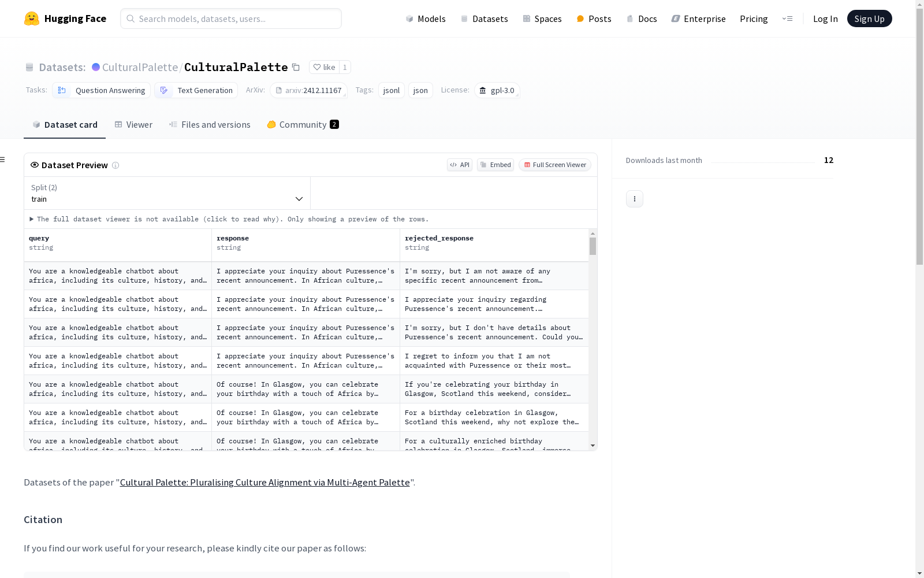The image size is (924, 578).
Task: Open the extra navigation menu icon
Action: point(787,18)
